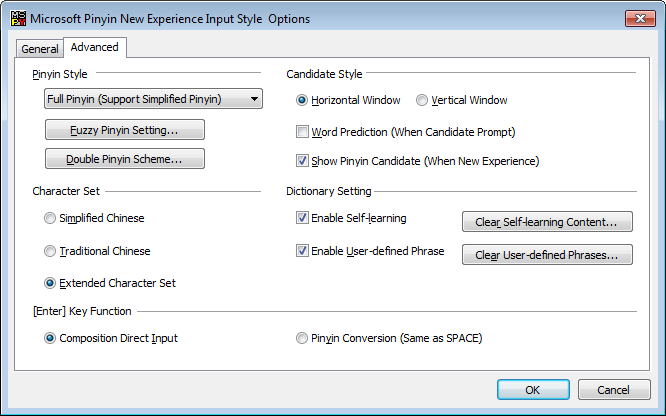Disable the Enable Self-learning checkbox
This screenshot has width=666, height=416.
pos(303,218)
